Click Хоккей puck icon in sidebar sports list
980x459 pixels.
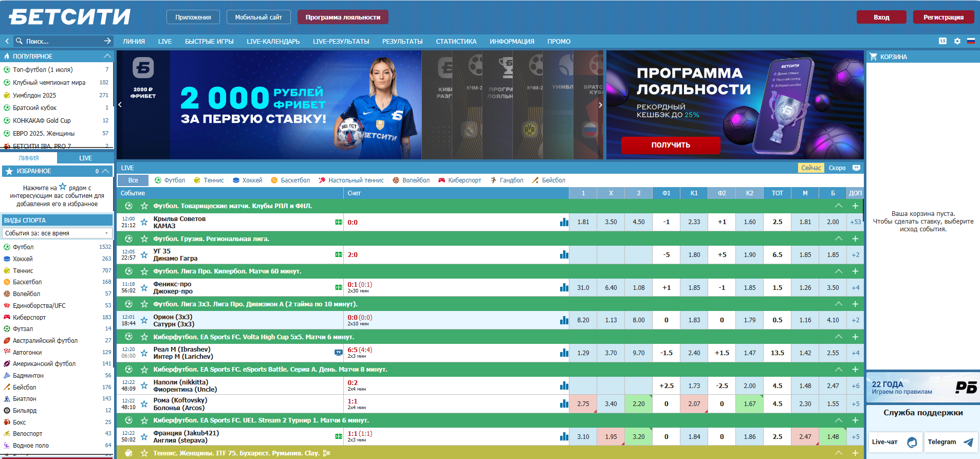pos(7,259)
